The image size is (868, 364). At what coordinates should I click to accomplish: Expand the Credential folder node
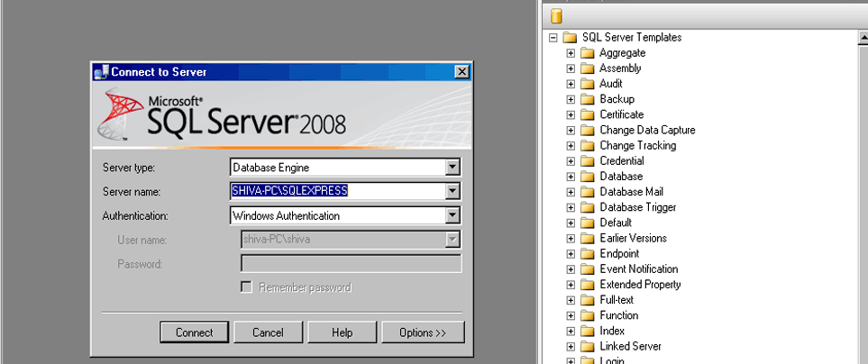point(571,161)
